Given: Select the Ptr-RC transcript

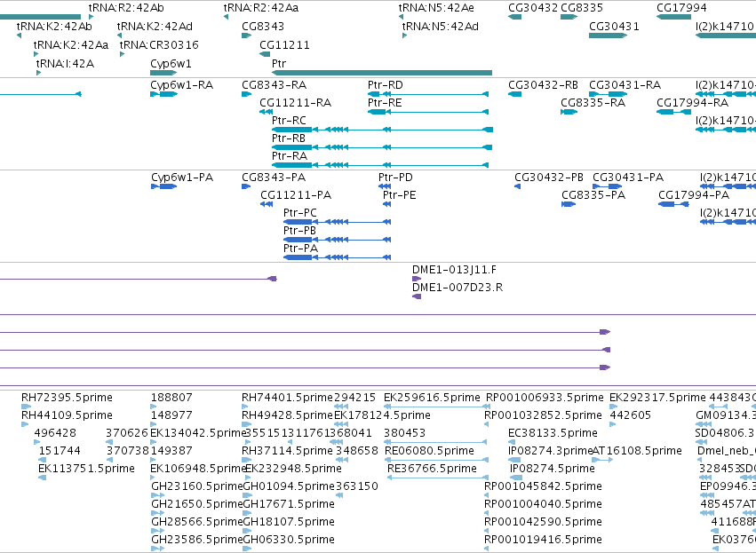Looking at the screenshot, I should (382, 130).
